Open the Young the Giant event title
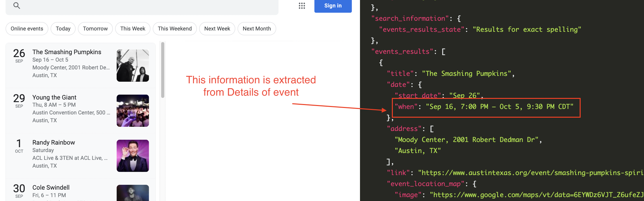The width and height of the screenshot is (644, 201). (x=54, y=97)
